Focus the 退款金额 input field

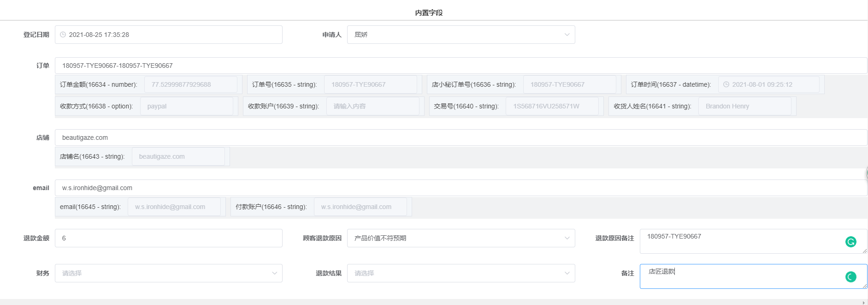[x=168, y=238]
